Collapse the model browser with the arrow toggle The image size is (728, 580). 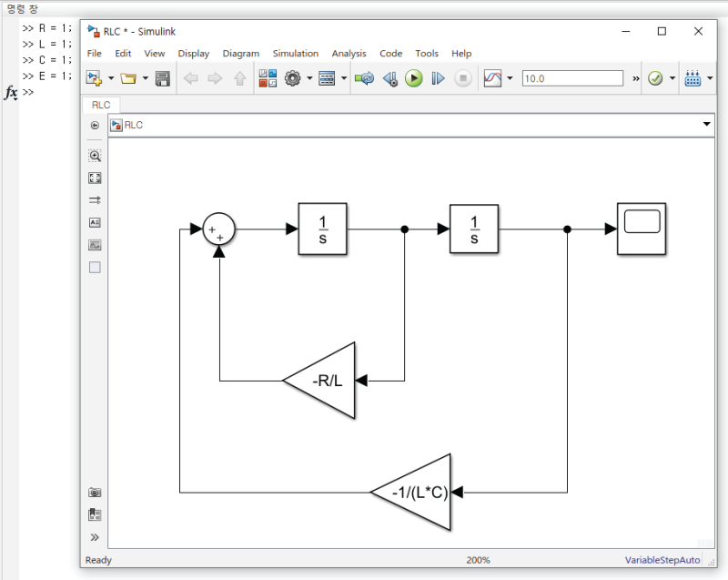[x=95, y=125]
